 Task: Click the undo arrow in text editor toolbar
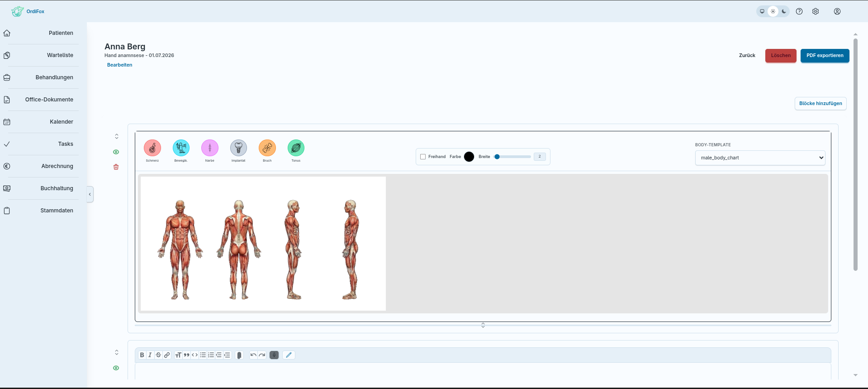tap(253, 355)
